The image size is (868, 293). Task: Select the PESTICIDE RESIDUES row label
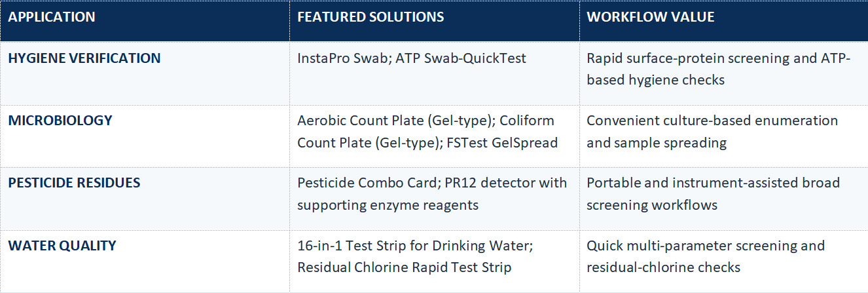click(x=74, y=183)
